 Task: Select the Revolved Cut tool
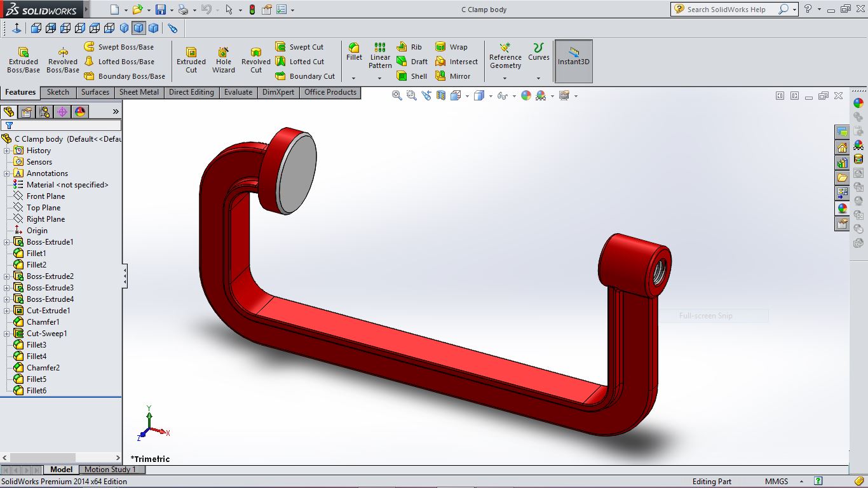coord(256,60)
